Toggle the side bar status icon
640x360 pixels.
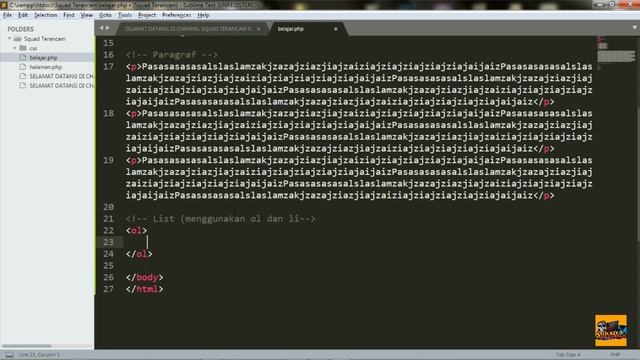coord(9,355)
